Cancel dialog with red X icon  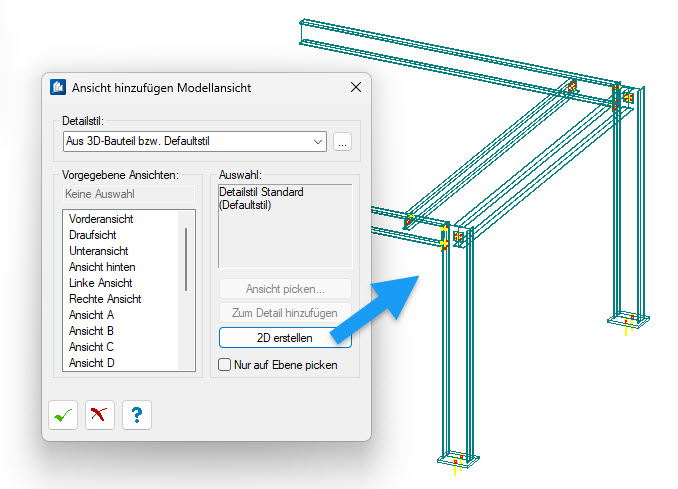(100, 415)
